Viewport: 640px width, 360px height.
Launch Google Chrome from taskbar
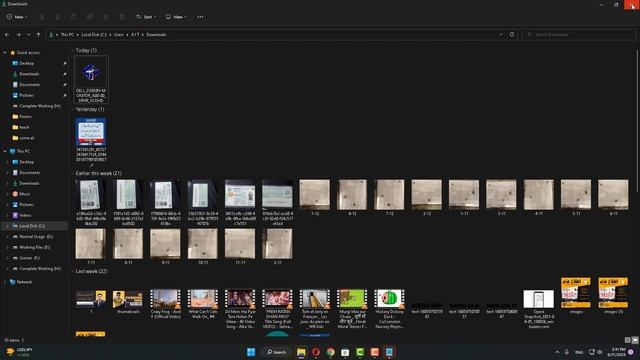[331, 352]
